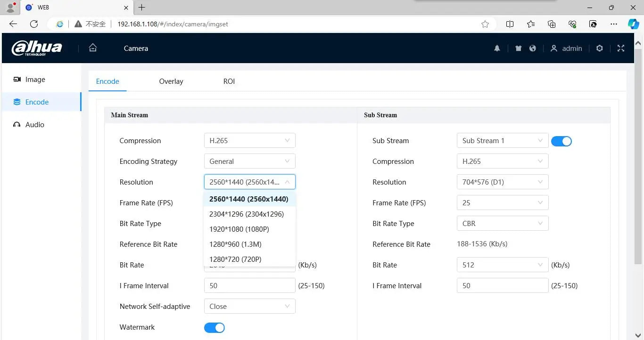Viewport: 644px width, 340px height.
Task: Click the Main Stream section heading
Action: pos(130,115)
